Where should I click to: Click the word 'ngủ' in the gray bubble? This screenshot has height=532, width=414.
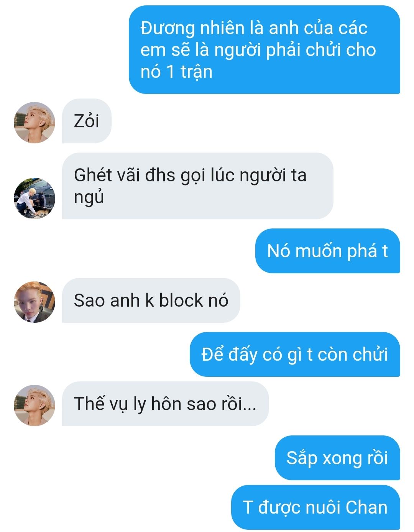click(x=89, y=198)
